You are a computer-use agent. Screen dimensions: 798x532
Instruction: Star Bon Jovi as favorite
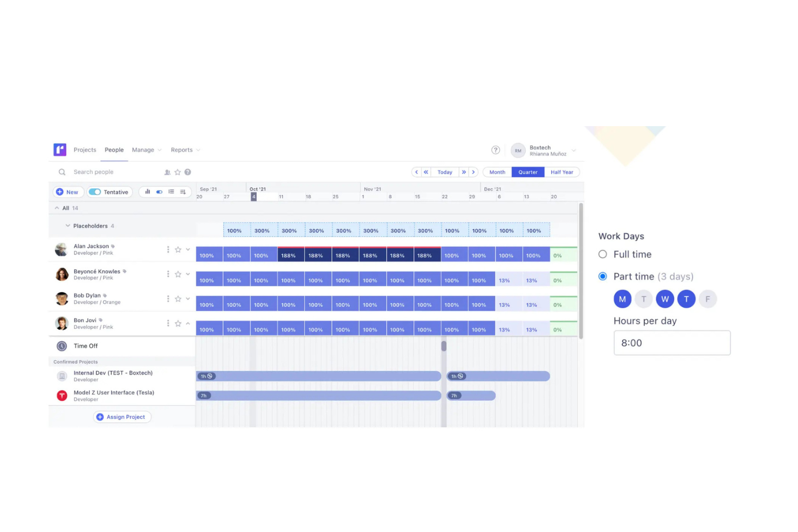coord(178,323)
